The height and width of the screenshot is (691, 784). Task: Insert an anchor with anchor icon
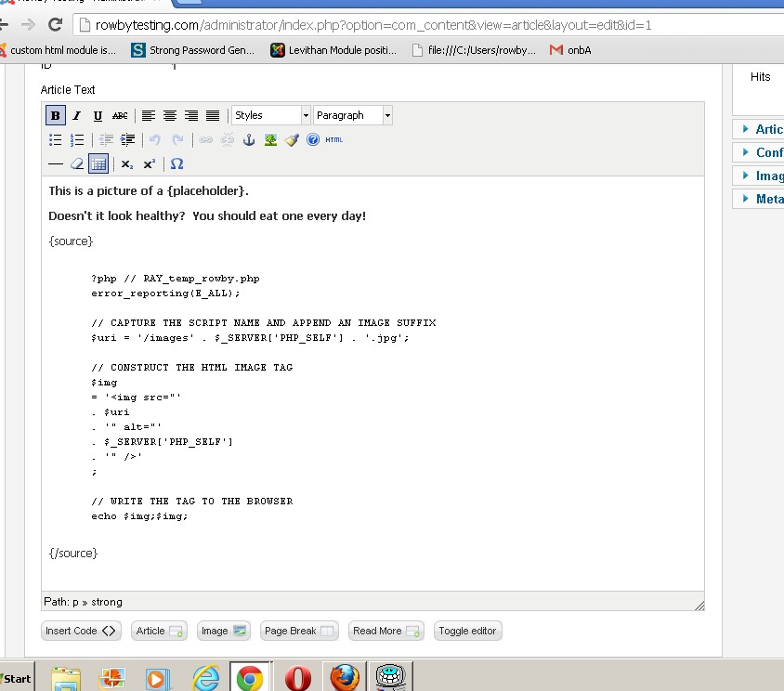coord(249,140)
